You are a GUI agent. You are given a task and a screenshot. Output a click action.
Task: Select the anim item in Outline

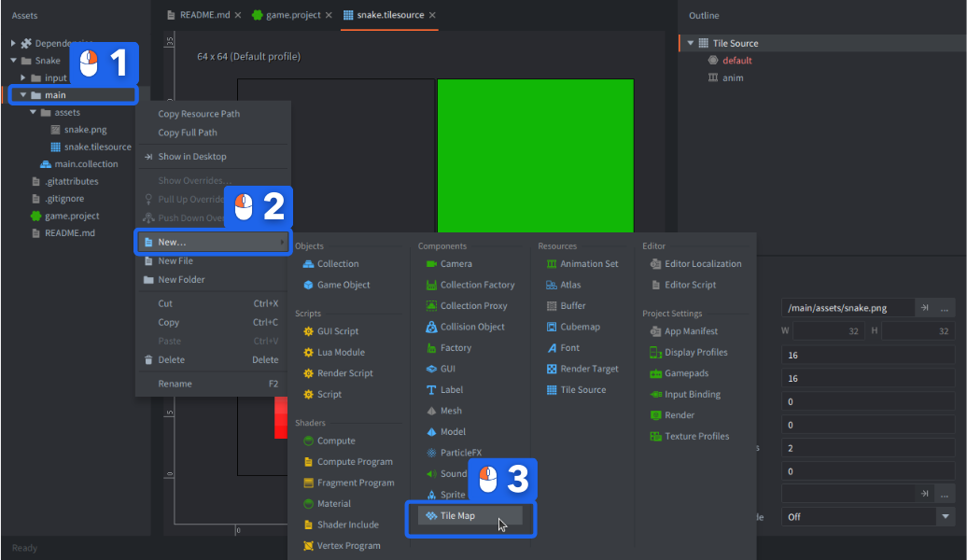[x=733, y=77]
